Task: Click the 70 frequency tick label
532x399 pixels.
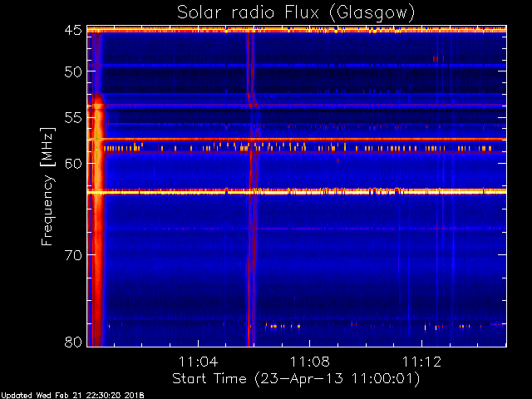Action: pos(73,255)
